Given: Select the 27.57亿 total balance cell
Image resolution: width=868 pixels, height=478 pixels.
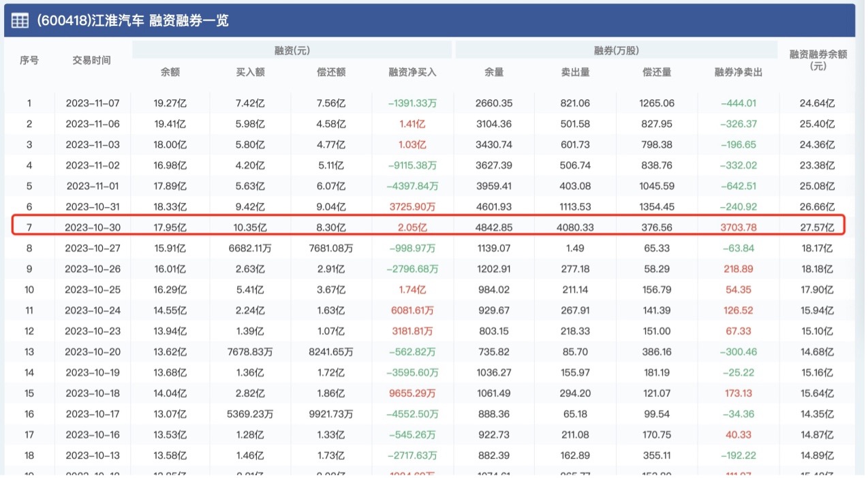Looking at the screenshot, I should click(818, 227).
